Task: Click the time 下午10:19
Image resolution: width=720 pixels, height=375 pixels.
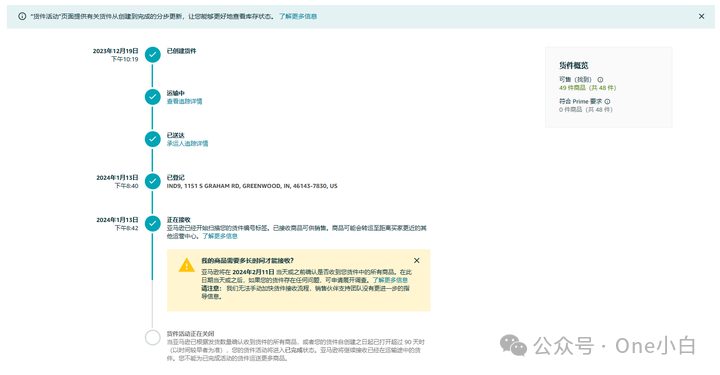Action: (124, 59)
